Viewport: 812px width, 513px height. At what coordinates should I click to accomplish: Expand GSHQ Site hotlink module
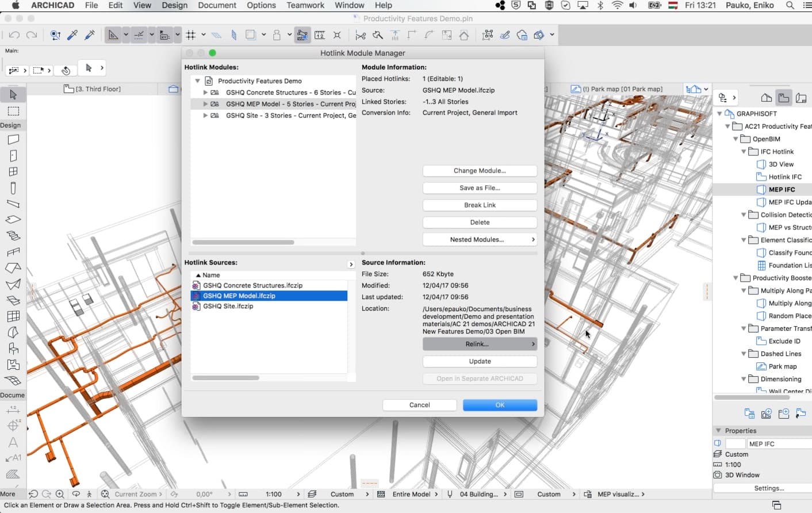point(205,116)
